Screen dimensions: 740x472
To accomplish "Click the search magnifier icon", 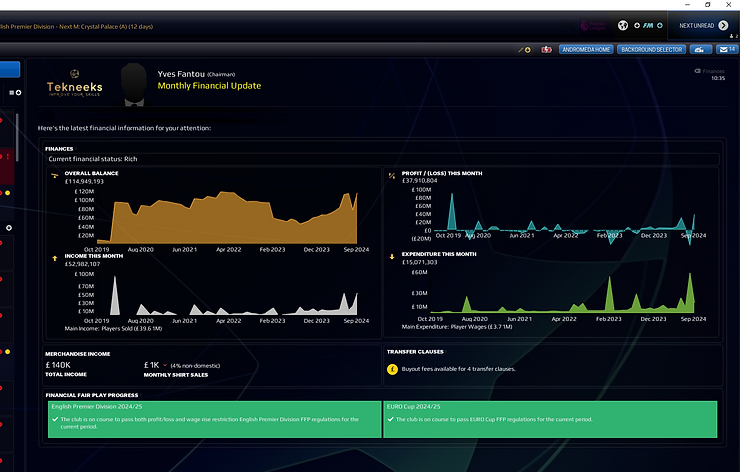I will point(570,25).
